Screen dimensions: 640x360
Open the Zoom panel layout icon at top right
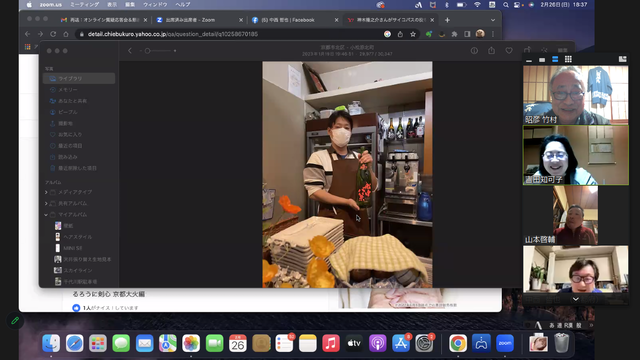(622, 59)
